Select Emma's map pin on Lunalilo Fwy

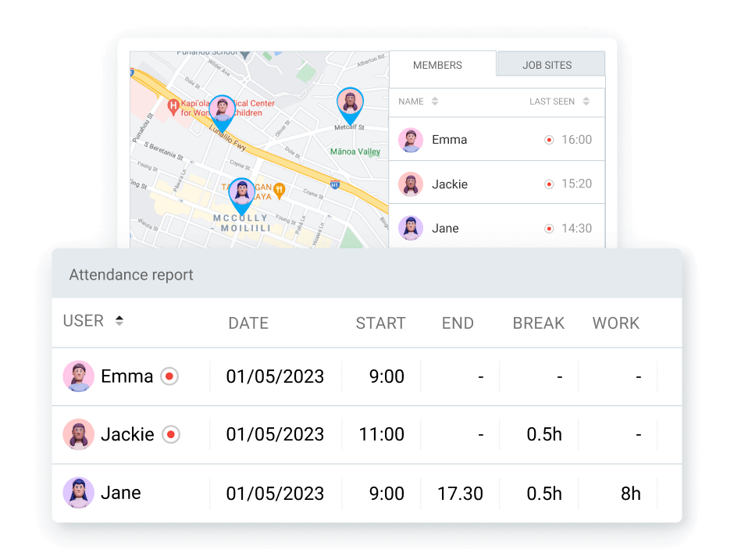tap(222, 113)
